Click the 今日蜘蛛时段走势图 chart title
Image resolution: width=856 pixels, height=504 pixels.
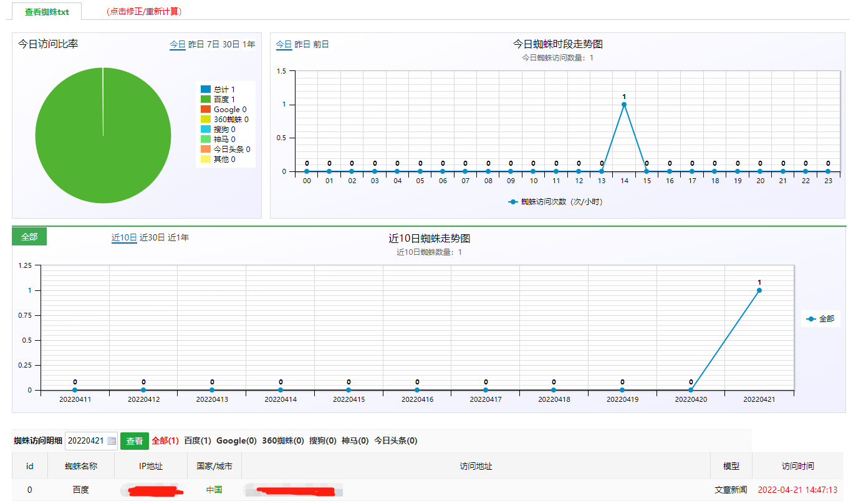click(x=558, y=44)
